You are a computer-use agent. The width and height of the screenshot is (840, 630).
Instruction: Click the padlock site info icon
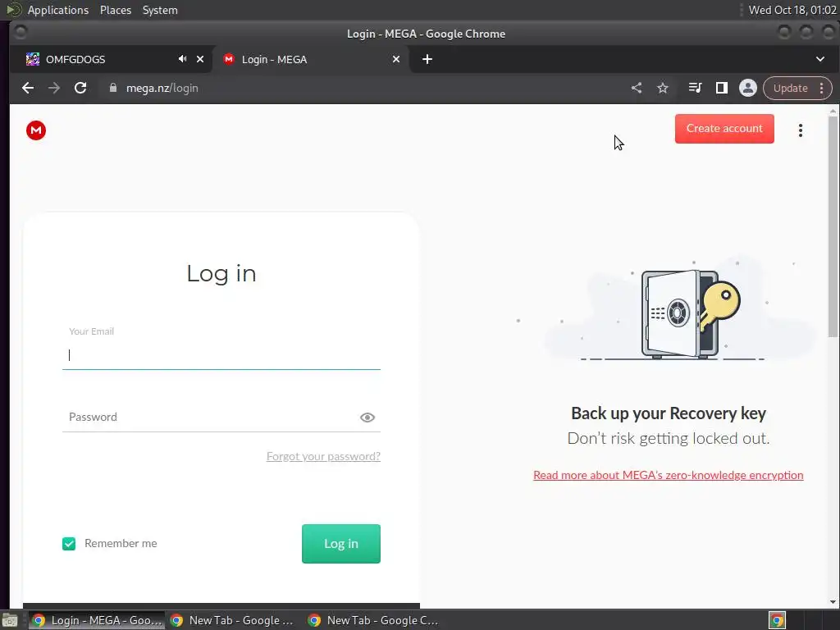(113, 88)
